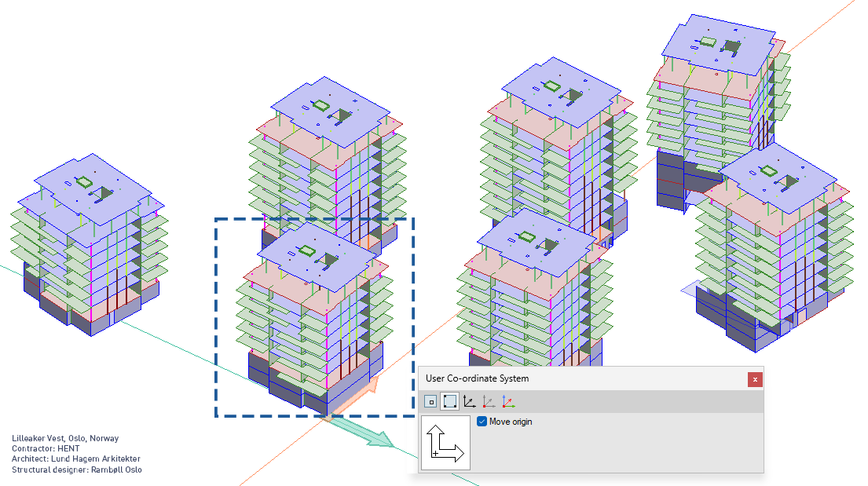This screenshot has height=486, width=868.
Task: Uncheck the Move origin checkbox
Action: tap(482, 422)
